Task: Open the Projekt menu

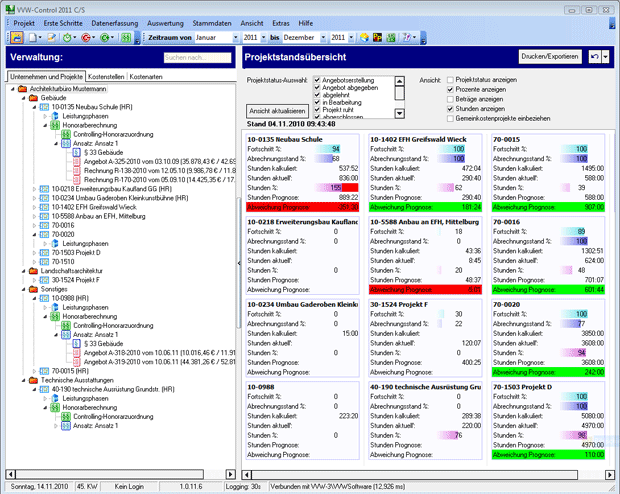Action: click(x=24, y=23)
